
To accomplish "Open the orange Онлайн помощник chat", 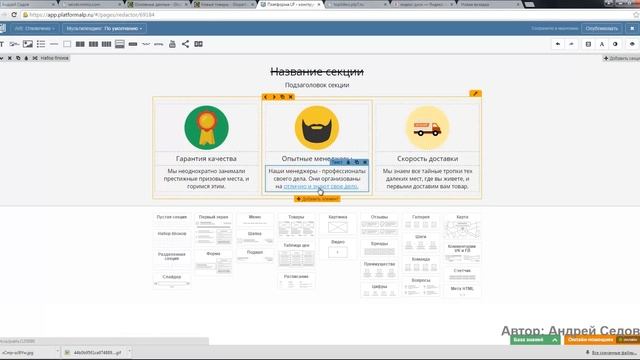I will pos(602,340).
